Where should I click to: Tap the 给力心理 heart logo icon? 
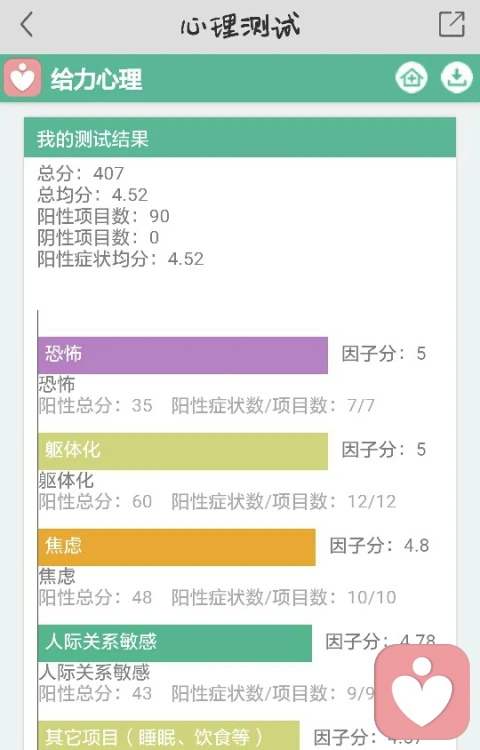[x=22, y=77]
